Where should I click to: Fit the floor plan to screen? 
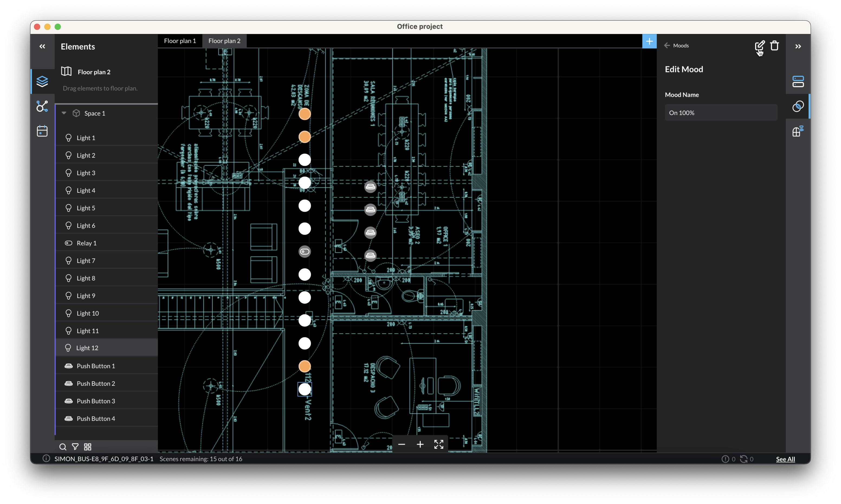pos(439,444)
